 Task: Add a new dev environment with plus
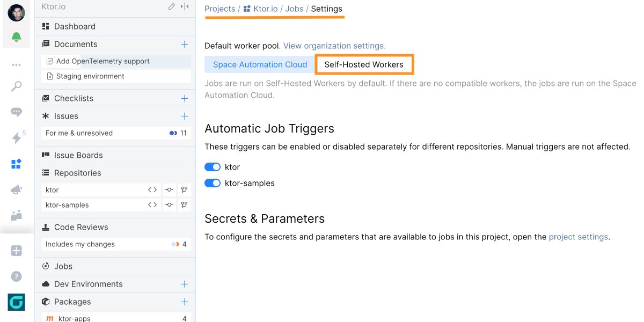(x=185, y=284)
